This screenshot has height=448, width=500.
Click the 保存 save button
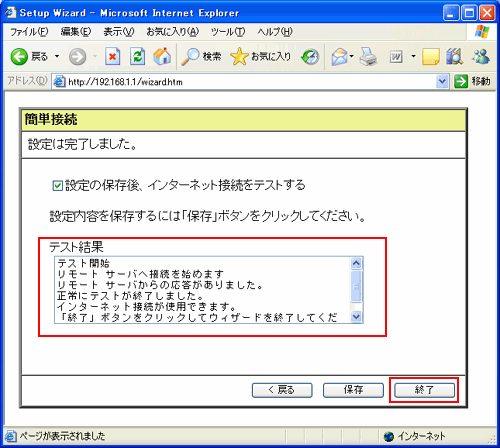[353, 390]
